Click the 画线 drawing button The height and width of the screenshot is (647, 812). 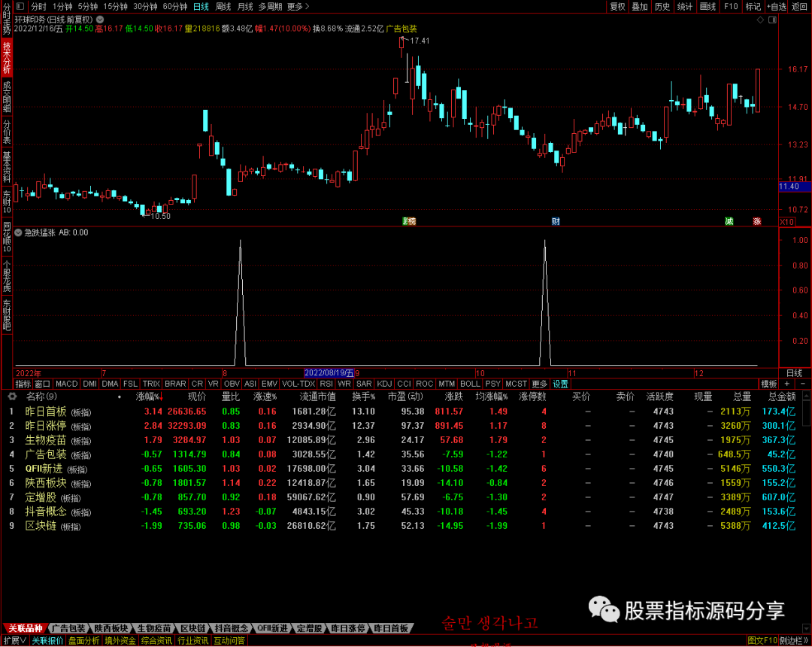point(707,7)
